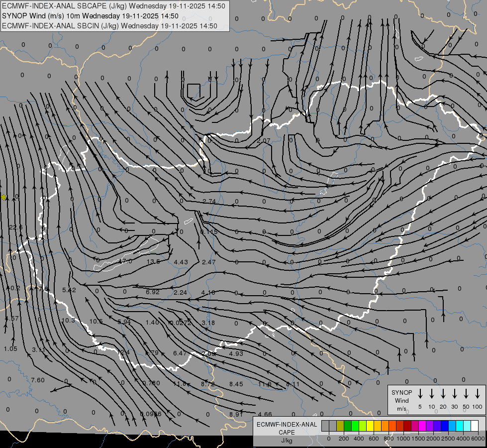Click the 6000 tick label on CAPE scale
This screenshot has height=448, width=487.
point(478,439)
